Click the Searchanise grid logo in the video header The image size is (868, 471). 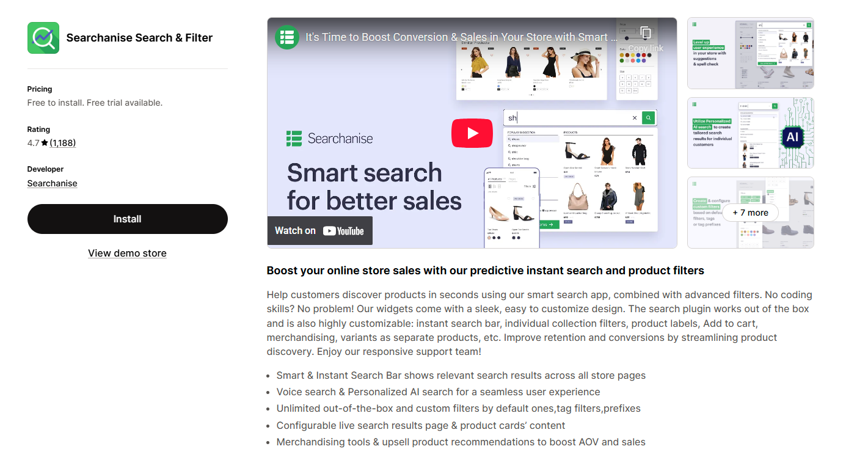coord(287,37)
